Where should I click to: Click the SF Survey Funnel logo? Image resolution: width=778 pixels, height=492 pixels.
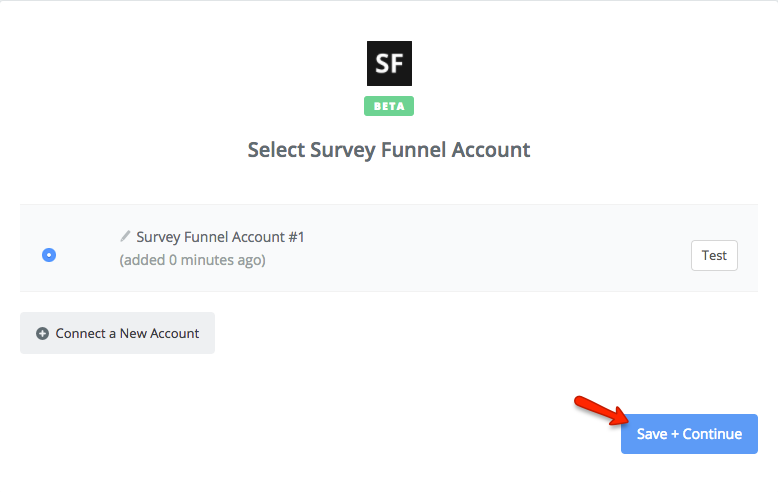(x=389, y=63)
